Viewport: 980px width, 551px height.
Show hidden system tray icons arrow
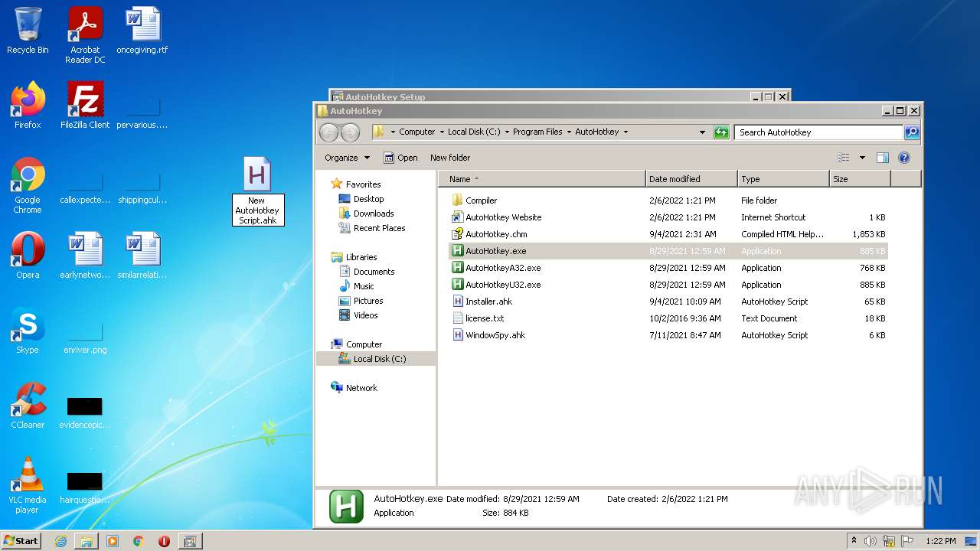coord(854,541)
